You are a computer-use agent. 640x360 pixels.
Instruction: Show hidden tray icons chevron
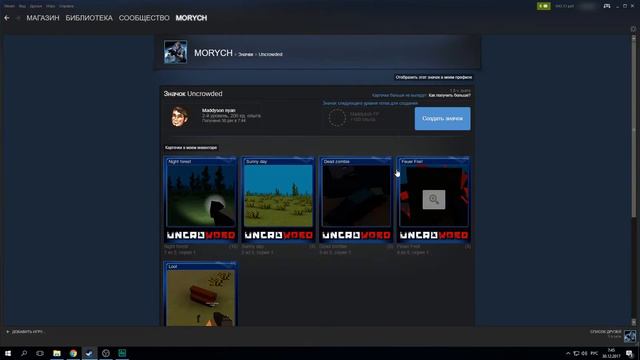click(568, 353)
